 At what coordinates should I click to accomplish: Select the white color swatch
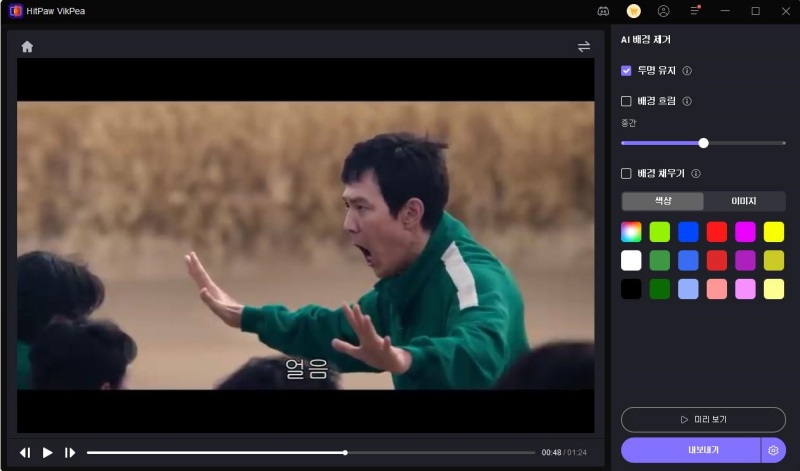[631, 261]
